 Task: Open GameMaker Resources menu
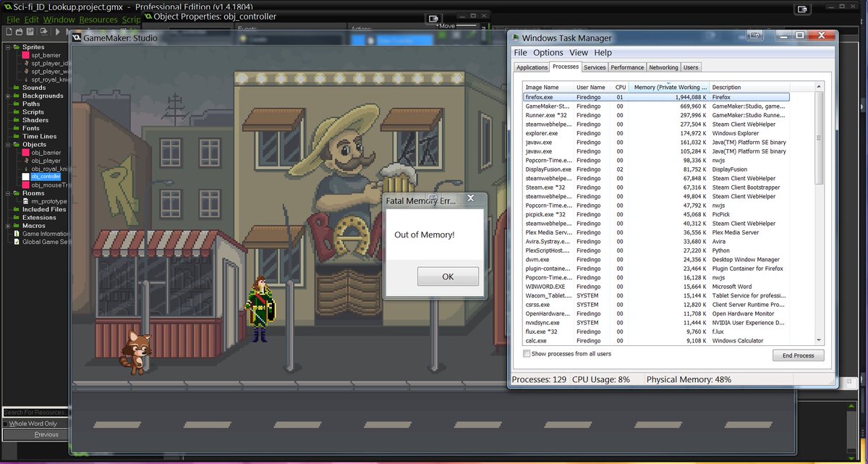(x=98, y=20)
